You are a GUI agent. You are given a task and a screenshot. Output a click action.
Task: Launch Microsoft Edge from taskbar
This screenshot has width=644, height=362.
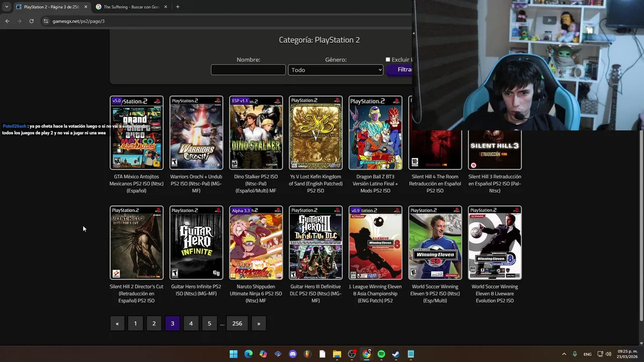point(249,354)
